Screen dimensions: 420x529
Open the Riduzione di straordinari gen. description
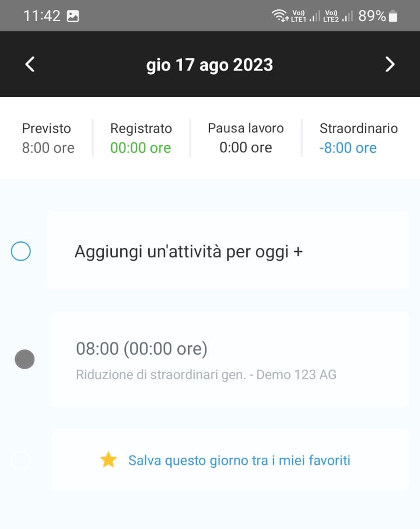(206, 374)
